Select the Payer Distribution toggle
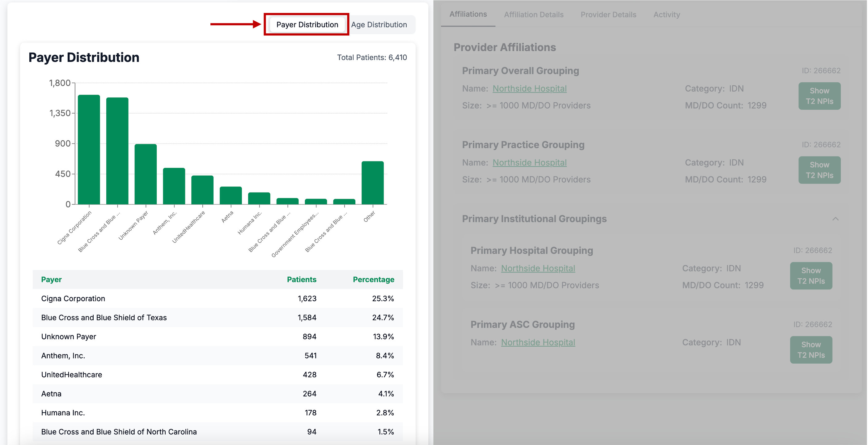868x445 pixels. [307, 25]
